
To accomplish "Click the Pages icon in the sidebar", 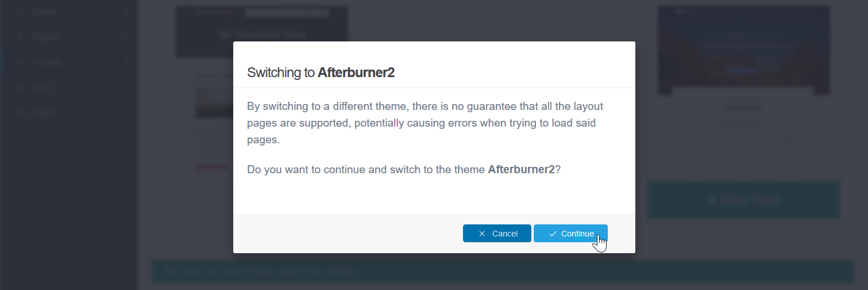I will (x=20, y=11).
